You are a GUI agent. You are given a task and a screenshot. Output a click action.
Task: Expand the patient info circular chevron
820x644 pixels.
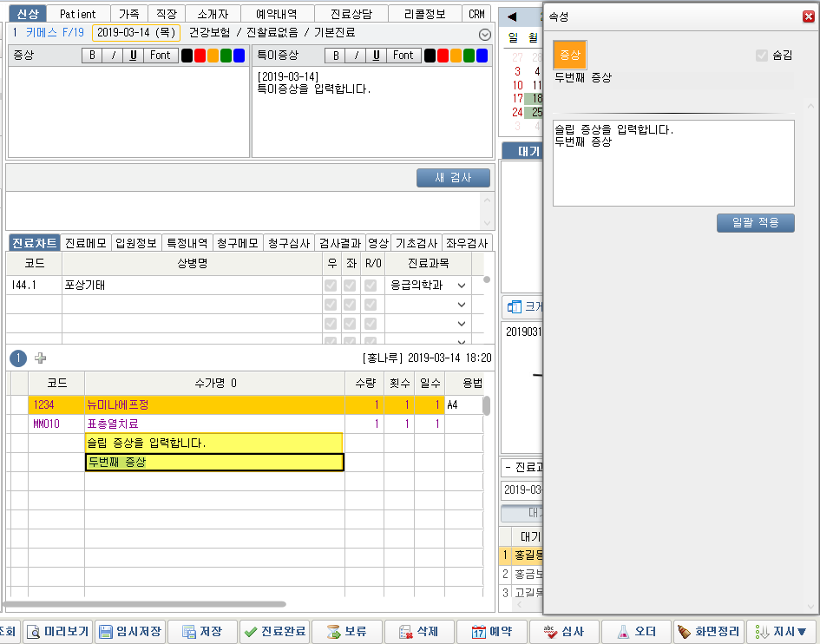click(485, 34)
